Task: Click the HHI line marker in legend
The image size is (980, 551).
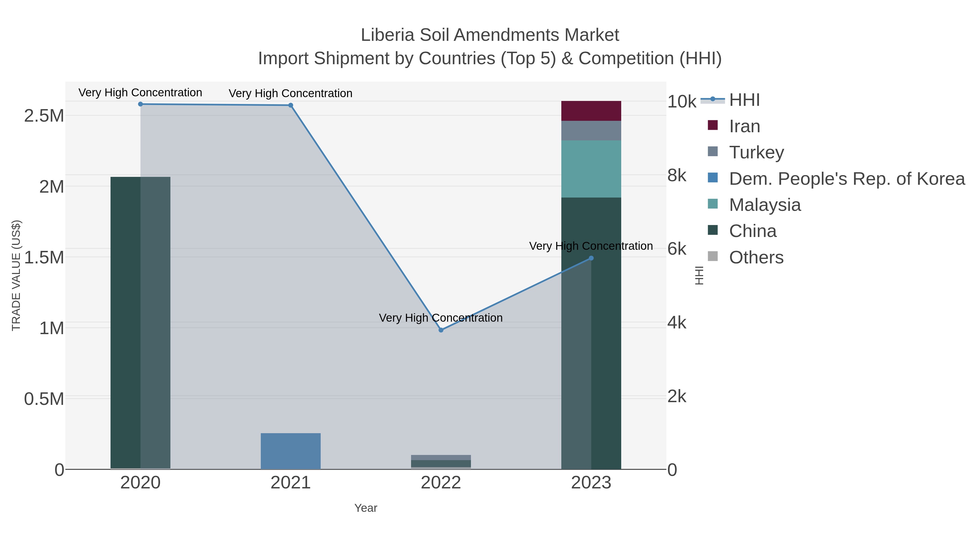Action: 713,99
